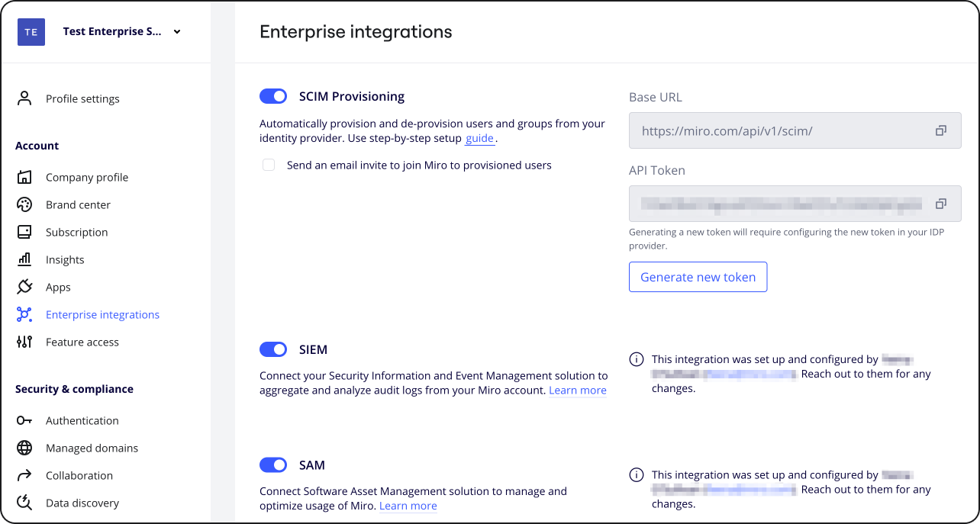The width and height of the screenshot is (980, 524).
Task: Disable the SCIM Provisioning toggle
Action: (x=273, y=96)
